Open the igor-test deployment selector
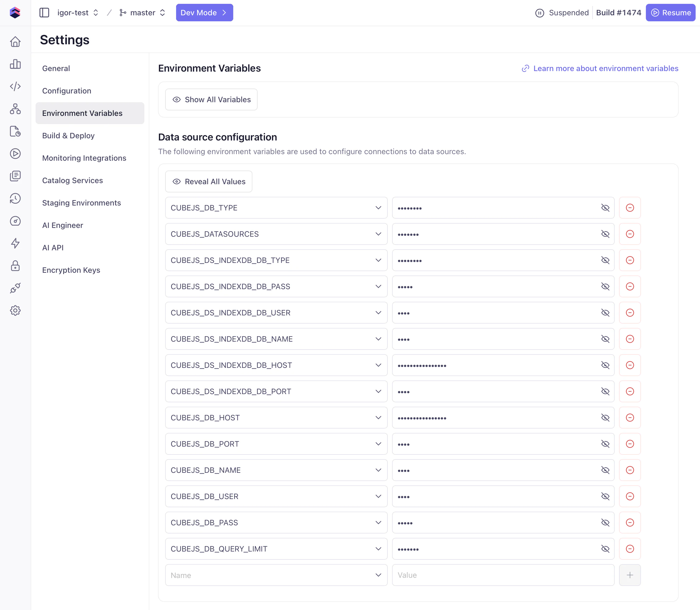Screen dimensions: 700x610 [78, 13]
